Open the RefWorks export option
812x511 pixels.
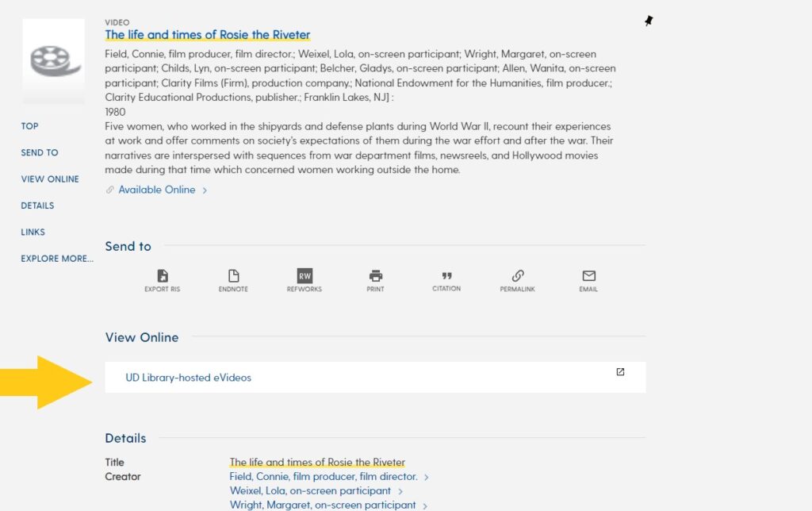(304, 275)
